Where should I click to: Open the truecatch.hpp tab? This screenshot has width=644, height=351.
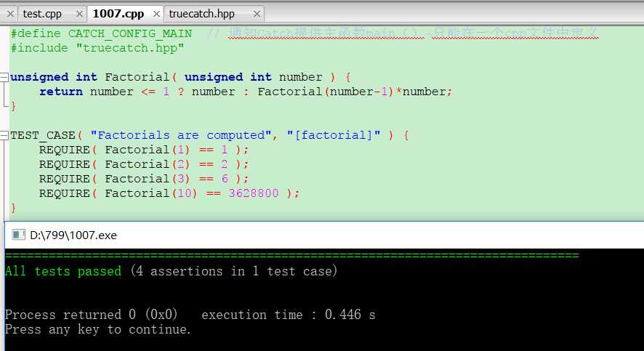[x=201, y=14]
